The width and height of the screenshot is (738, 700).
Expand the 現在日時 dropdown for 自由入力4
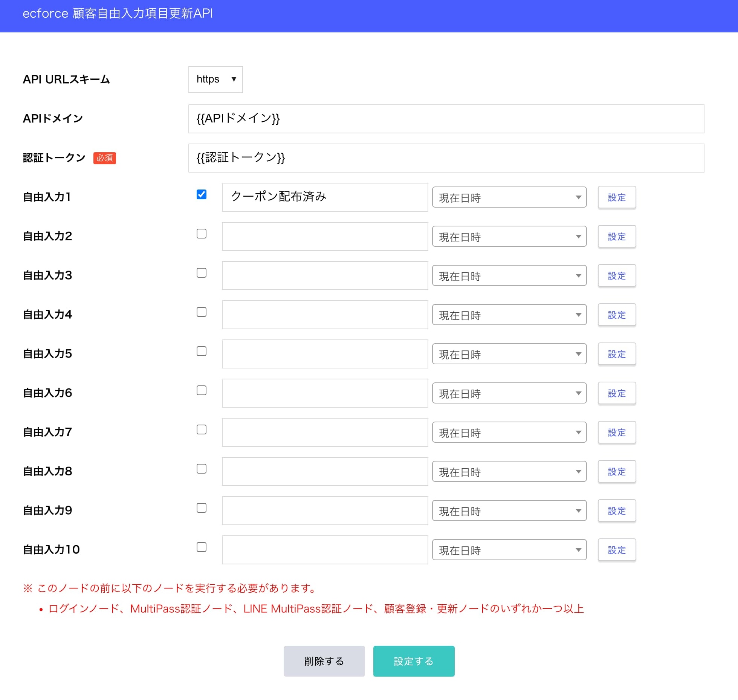pyautogui.click(x=509, y=315)
